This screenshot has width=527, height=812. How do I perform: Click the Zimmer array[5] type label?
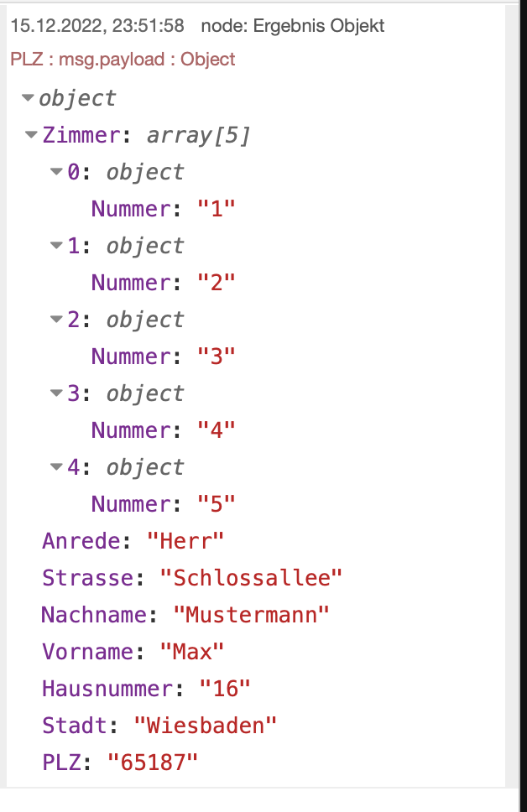pos(198,136)
